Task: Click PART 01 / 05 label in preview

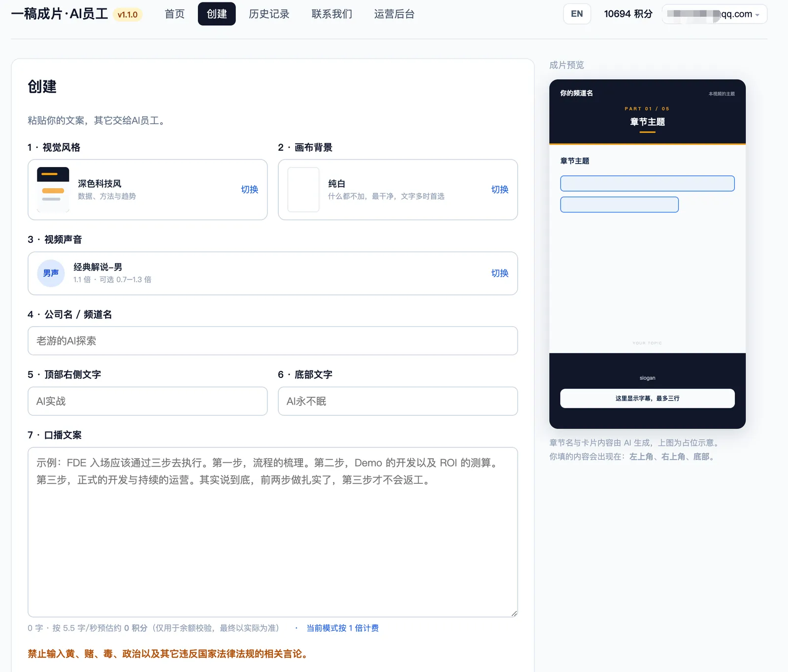Action: (x=647, y=109)
